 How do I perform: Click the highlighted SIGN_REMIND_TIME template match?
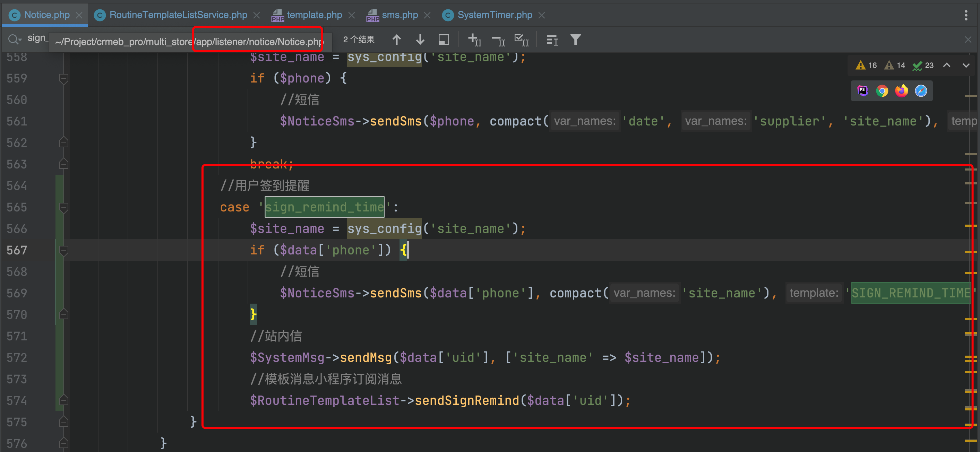(911, 293)
